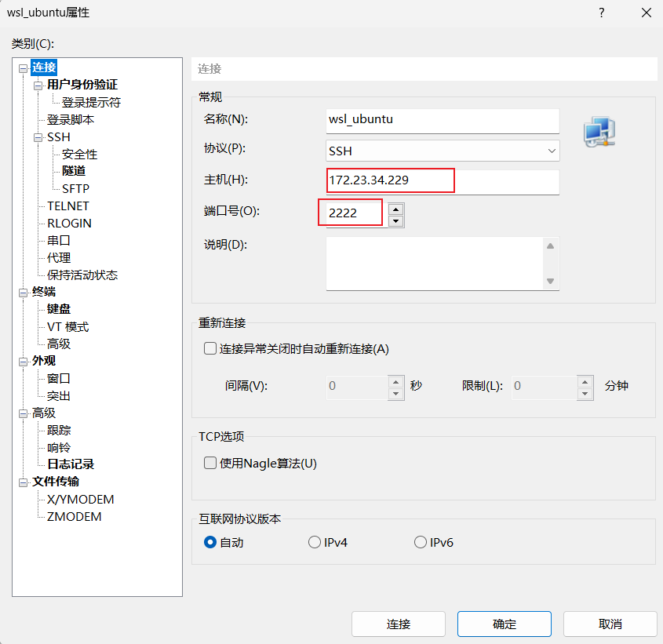Click the 名称 field with wsl_ubuntu

click(443, 121)
